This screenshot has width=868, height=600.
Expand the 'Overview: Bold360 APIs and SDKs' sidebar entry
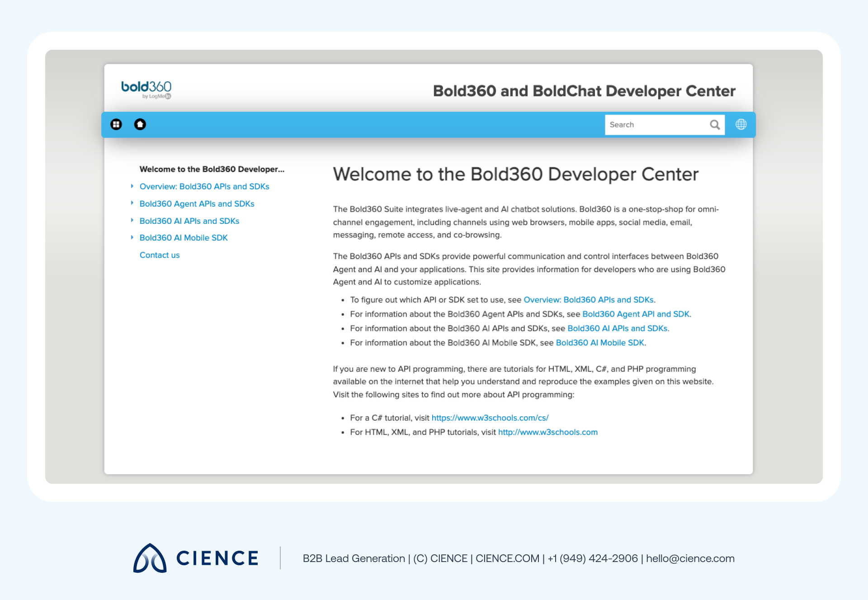pyautogui.click(x=204, y=186)
